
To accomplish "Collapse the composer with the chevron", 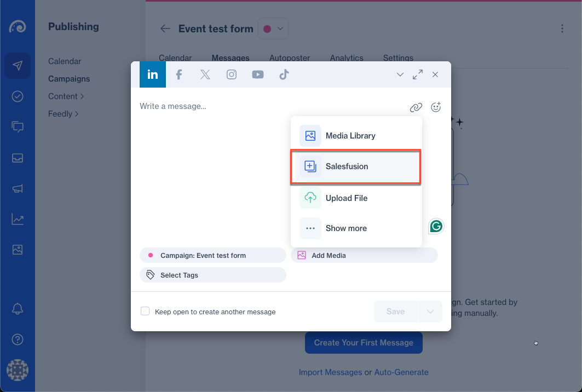I will 400,74.
